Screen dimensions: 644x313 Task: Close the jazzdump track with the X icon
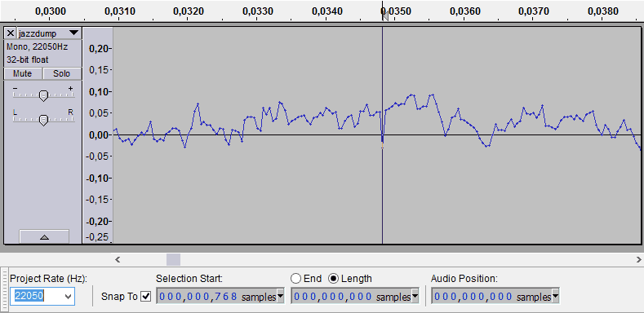11,33
